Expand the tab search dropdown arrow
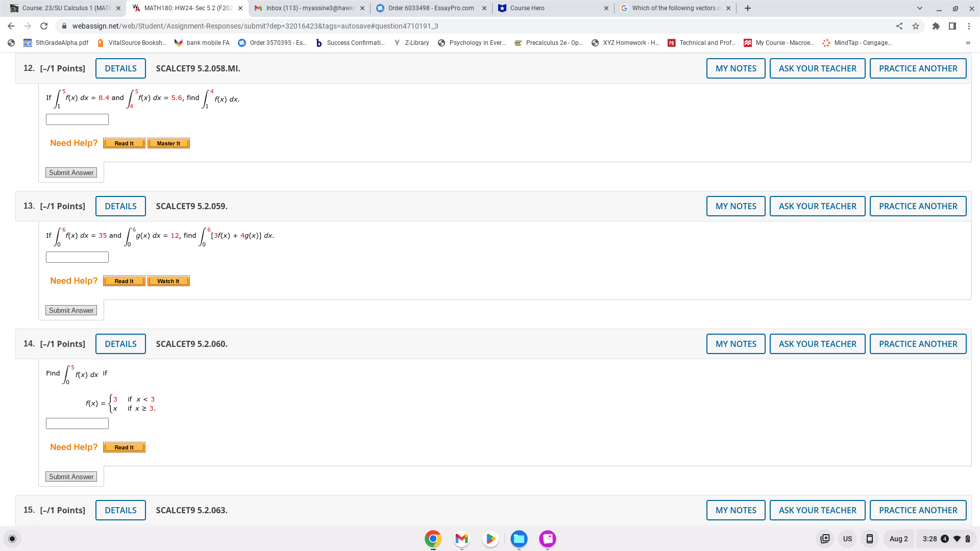This screenshot has width=980, height=551. [920, 8]
